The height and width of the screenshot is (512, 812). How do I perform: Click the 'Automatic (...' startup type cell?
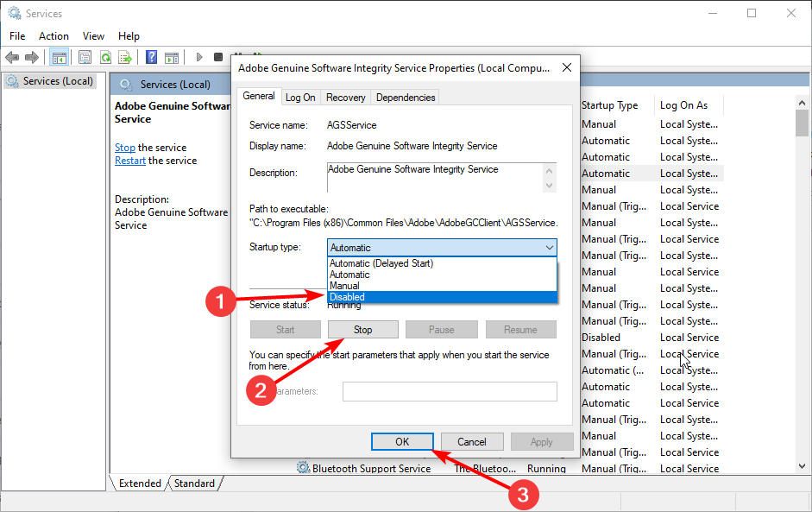(x=613, y=370)
